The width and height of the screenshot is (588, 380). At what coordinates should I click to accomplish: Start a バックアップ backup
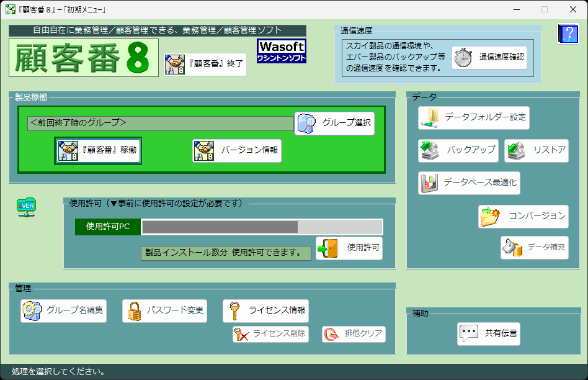[x=458, y=151]
